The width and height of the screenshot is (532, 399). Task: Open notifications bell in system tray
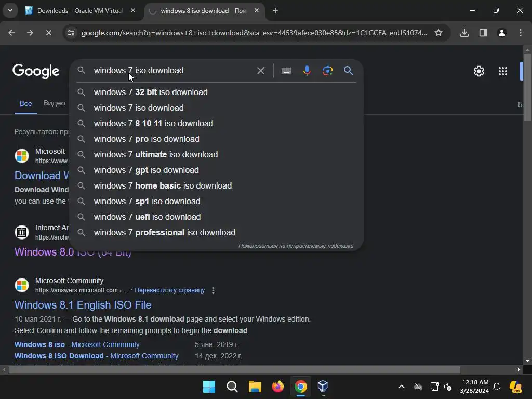(x=497, y=387)
